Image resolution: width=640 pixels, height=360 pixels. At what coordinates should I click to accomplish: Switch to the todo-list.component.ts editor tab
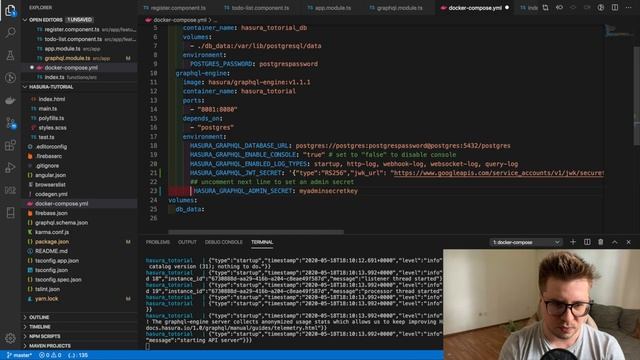260,8
